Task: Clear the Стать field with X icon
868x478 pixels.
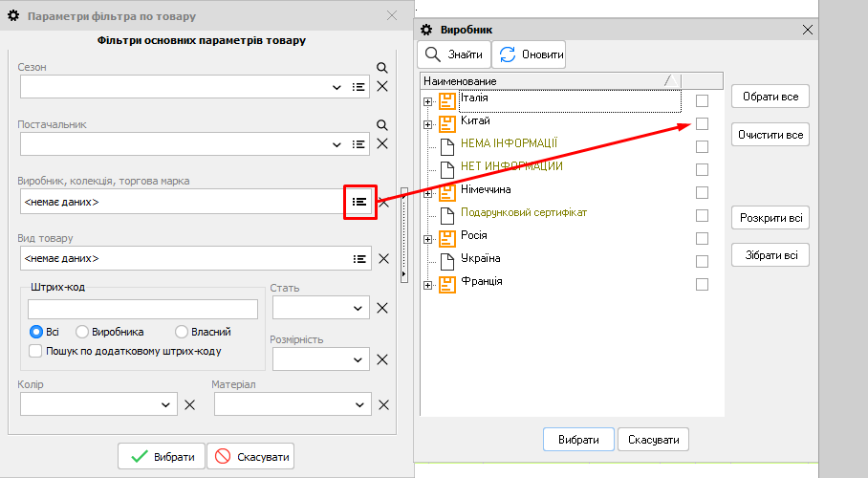Action: point(382,308)
